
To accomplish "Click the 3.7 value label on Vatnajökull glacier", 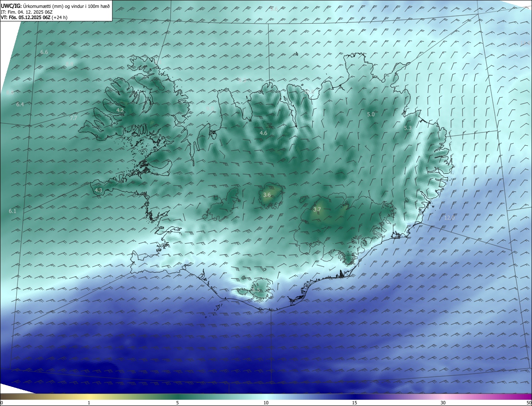I will 317,210.
